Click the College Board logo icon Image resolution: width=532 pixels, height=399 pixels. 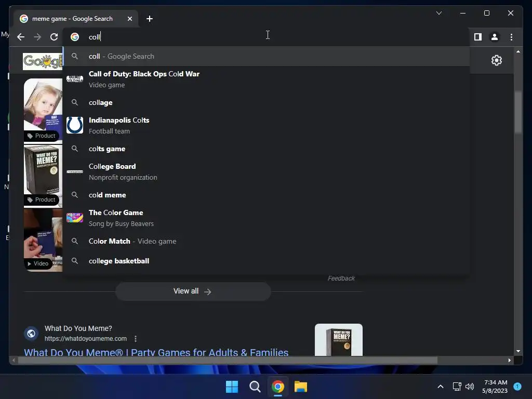coord(75,171)
